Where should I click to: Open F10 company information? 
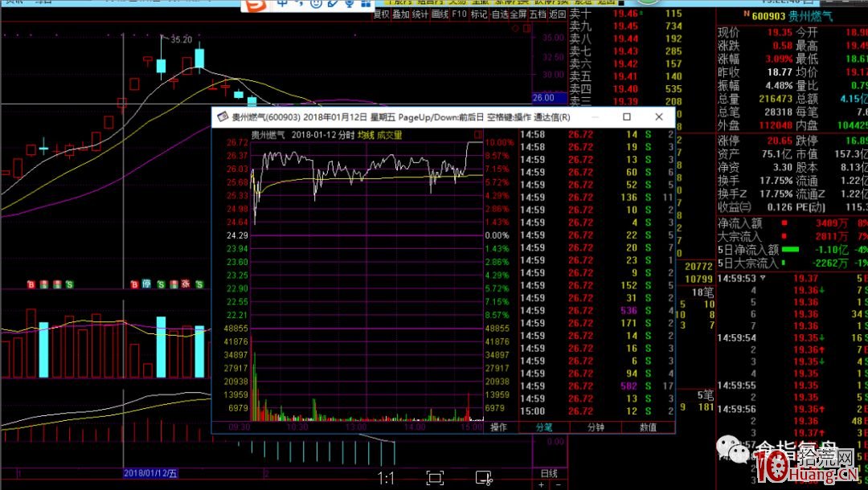[x=460, y=14]
